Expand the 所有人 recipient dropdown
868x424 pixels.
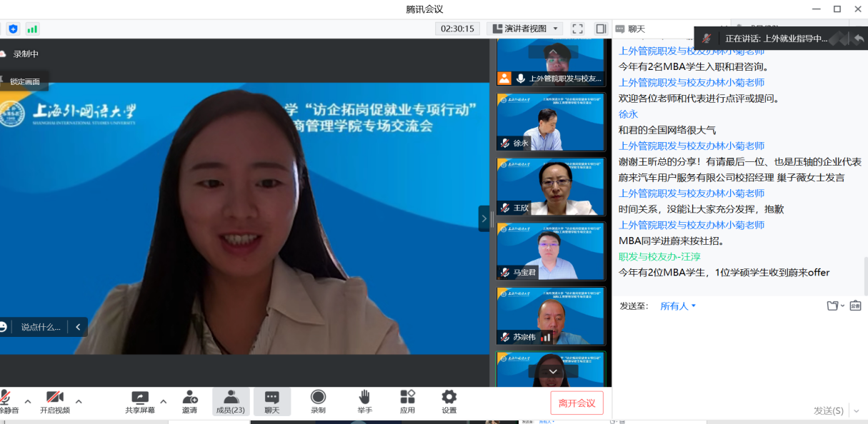pos(678,306)
